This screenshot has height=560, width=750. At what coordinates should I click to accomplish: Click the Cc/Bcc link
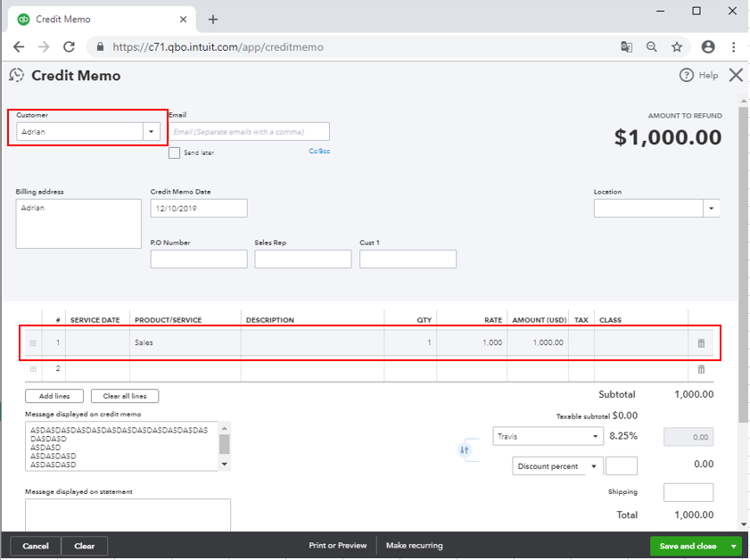(319, 151)
